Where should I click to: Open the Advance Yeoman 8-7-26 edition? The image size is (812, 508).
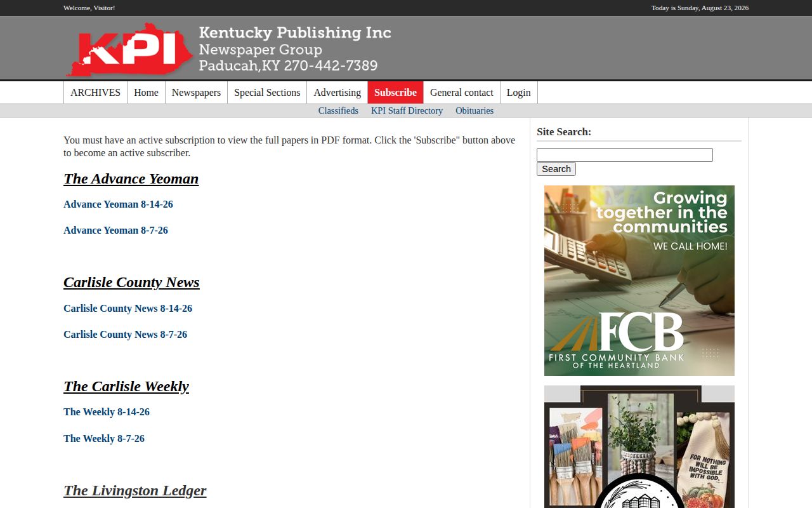115,231
